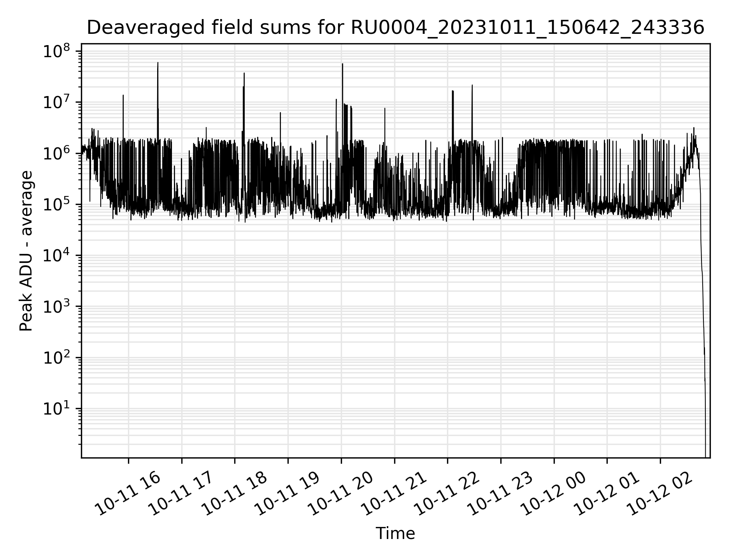Viewport: 747px width, 560px height.
Task: Click the y tick label 10^4
Action: 56,255
